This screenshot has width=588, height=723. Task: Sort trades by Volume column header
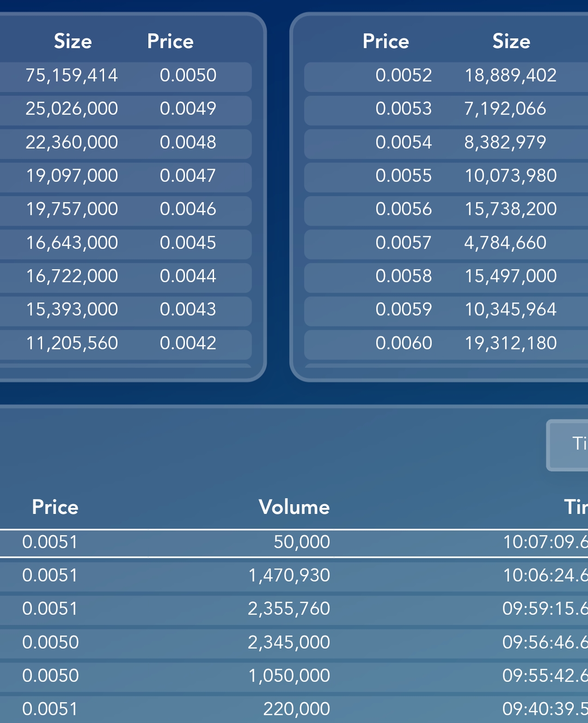coord(294,507)
